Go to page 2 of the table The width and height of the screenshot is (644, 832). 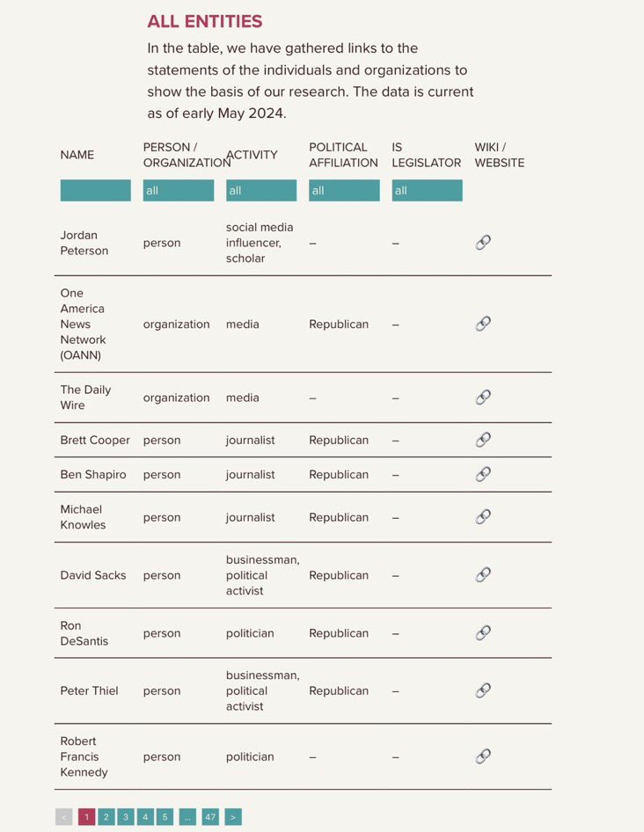pos(106,817)
